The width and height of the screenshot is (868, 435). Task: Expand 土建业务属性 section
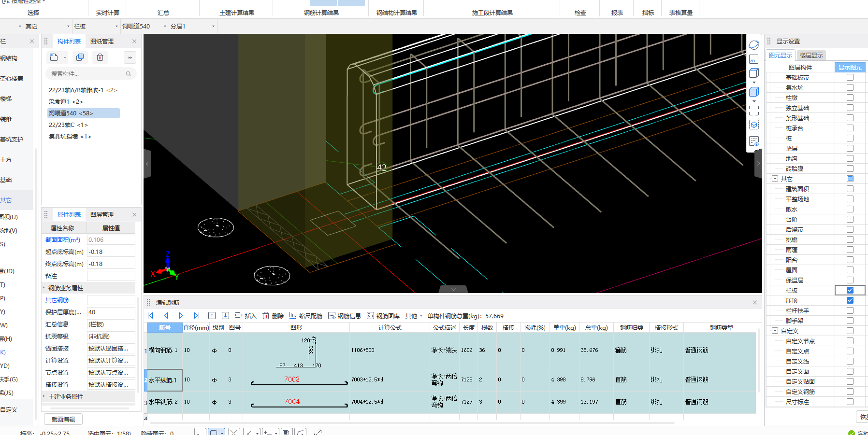(44, 396)
